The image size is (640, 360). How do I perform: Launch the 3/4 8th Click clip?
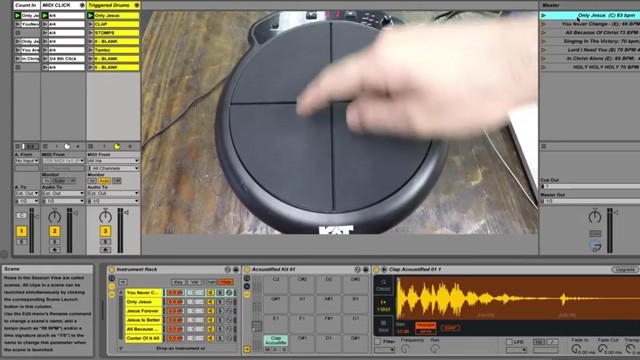click(45, 58)
